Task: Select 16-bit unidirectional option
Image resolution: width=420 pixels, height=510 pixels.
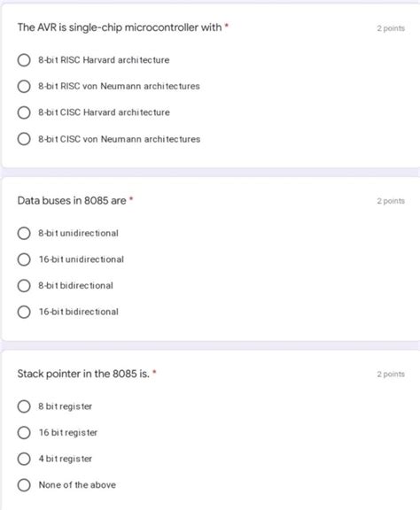Action: coord(24,259)
